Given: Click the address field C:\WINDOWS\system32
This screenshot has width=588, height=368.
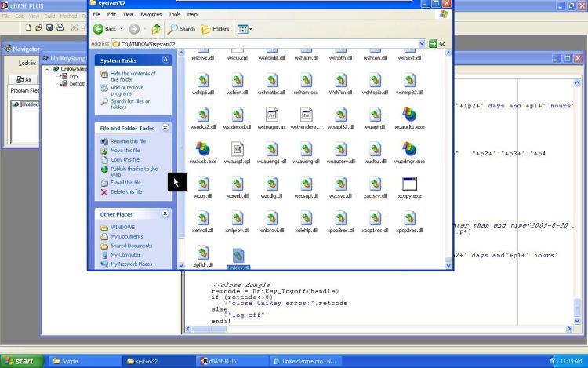Looking at the screenshot, I should coord(265,44).
